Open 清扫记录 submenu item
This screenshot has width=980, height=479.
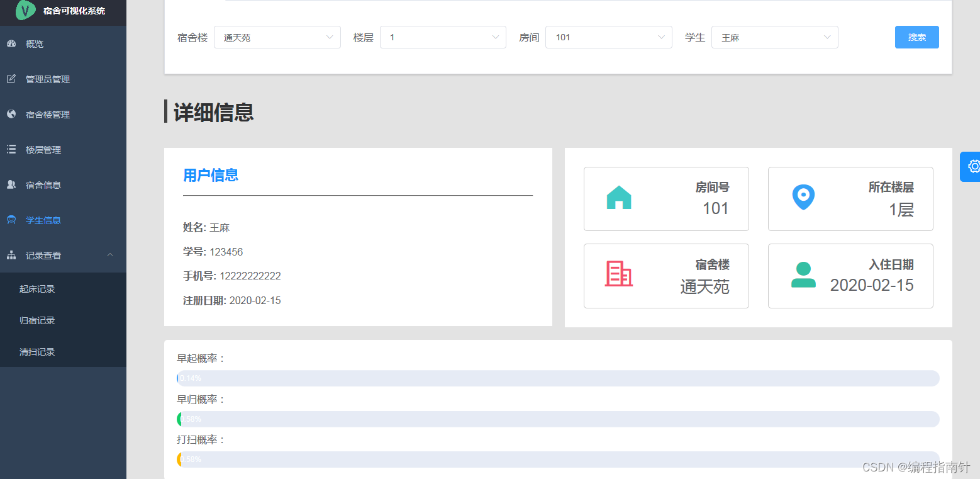(63, 352)
